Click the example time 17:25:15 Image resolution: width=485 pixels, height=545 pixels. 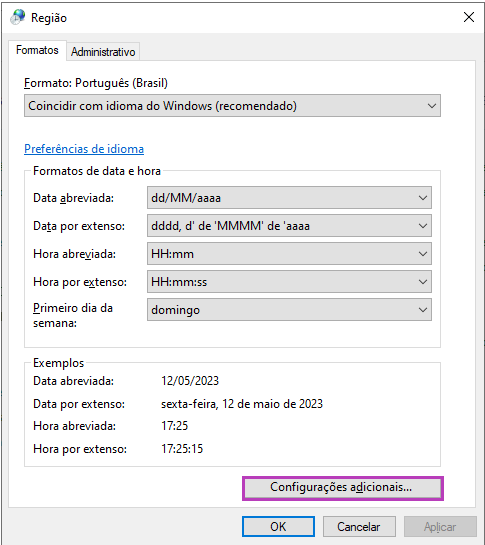point(182,449)
